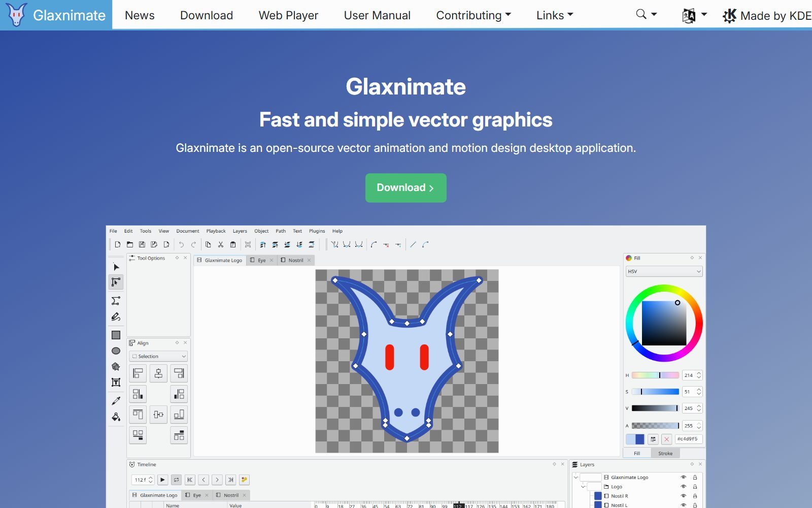This screenshot has height=508, width=812.
Task: Click the Open folder icon in toolbar
Action: 130,245
